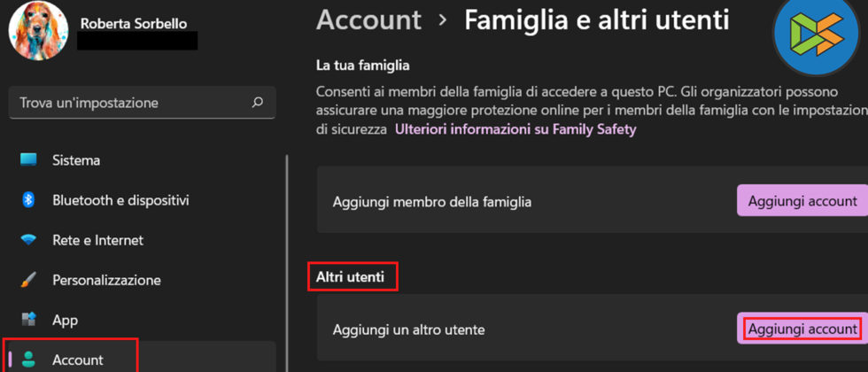Image resolution: width=868 pixels, height=372 pixels.
Task: Click the Roberta Sorbello user name
Action: tap(134, 23)
